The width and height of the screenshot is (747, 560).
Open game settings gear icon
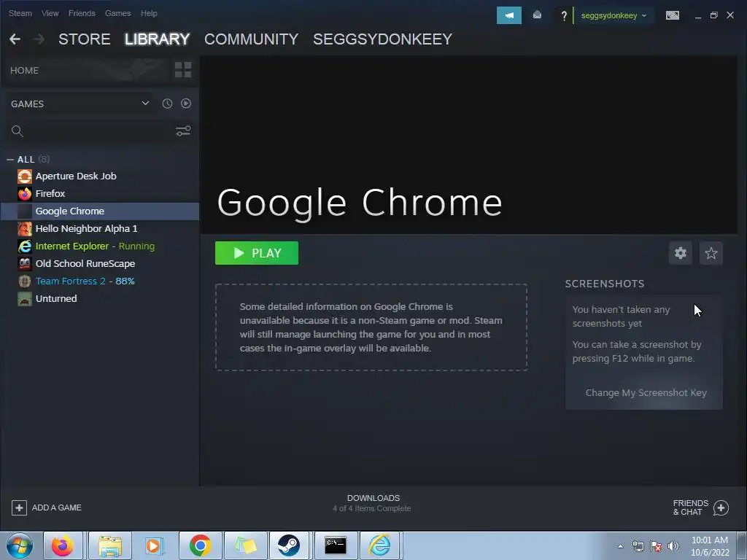[681, 253]
